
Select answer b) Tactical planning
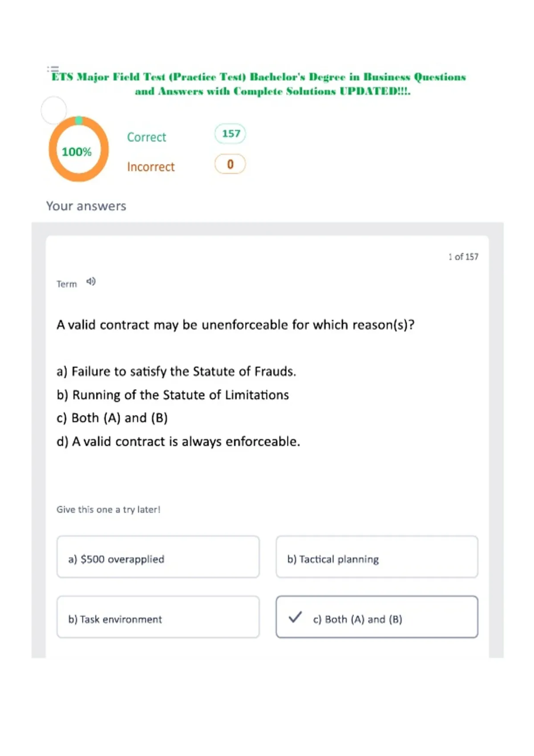coord(377,557)
